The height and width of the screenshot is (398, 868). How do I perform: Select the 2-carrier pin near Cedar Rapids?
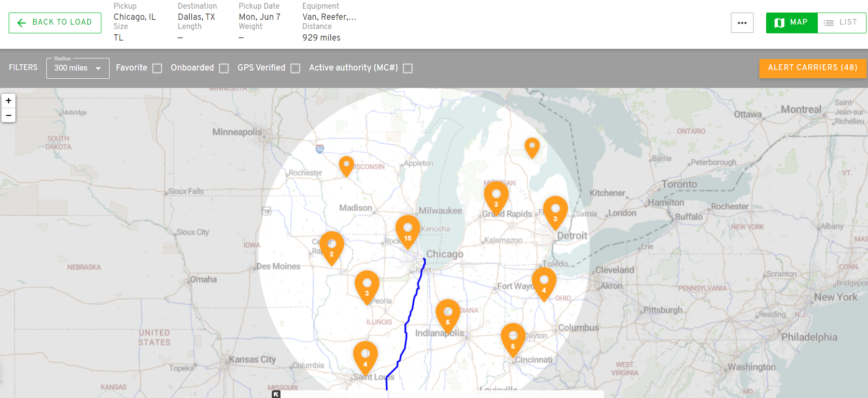click(332, 248)
